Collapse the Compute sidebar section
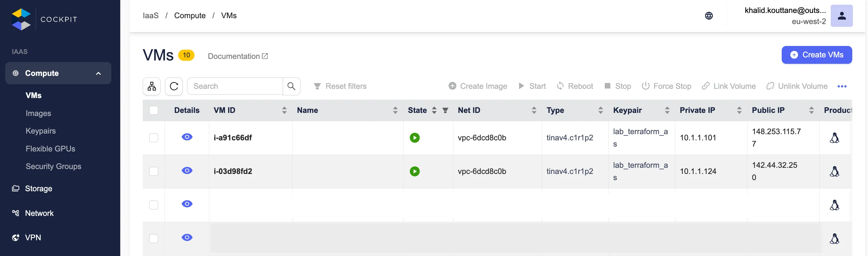 [x=98, y=73]
